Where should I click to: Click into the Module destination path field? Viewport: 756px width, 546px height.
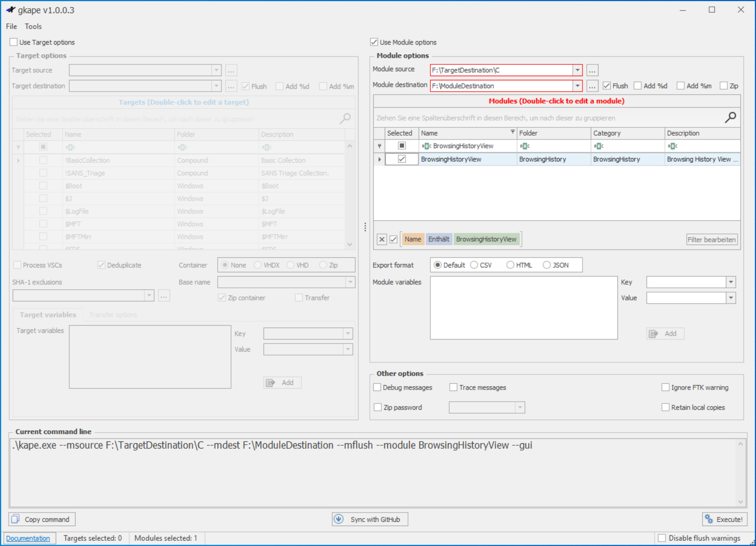coord(502,86)
